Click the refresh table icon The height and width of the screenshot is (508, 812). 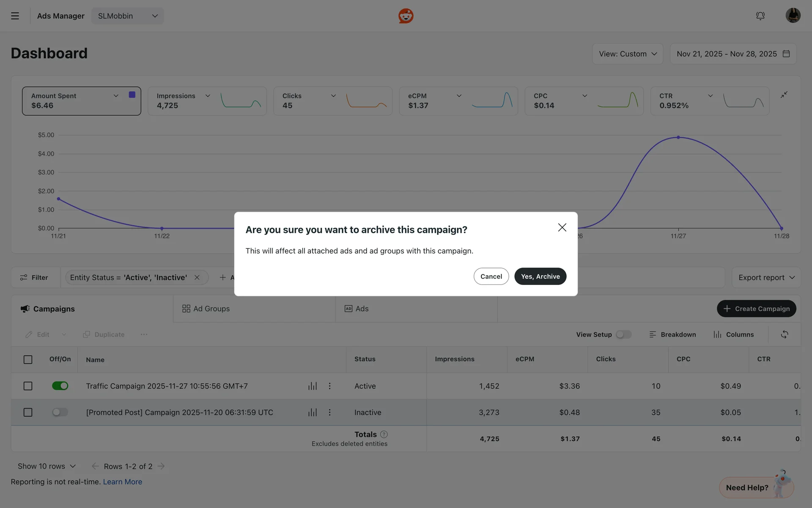click(x=784, y=334)
